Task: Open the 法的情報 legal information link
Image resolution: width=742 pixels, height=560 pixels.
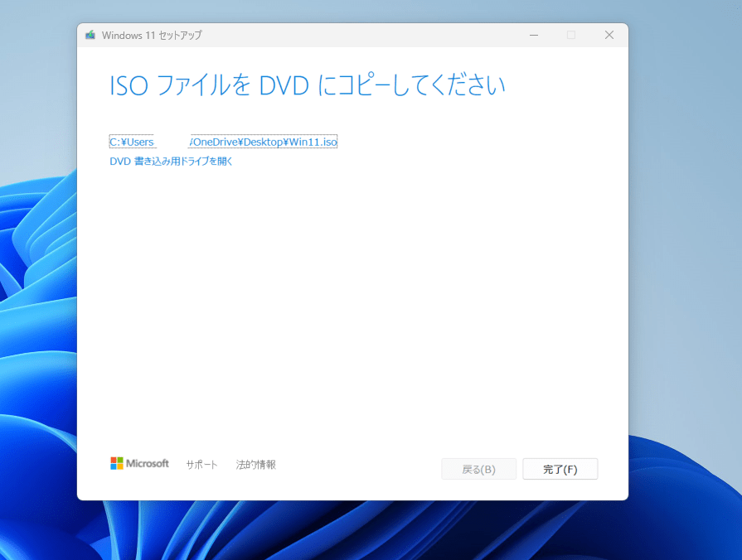Action: [x=255, y=465]
